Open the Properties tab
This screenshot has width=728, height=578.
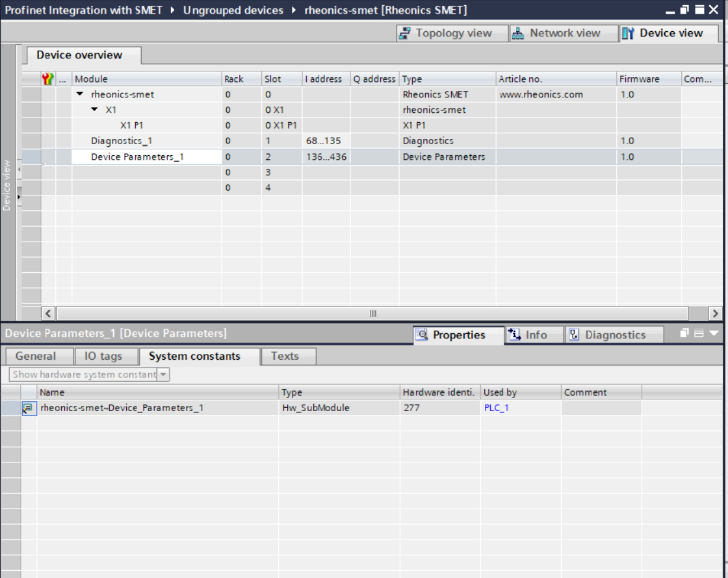point(458,334)
